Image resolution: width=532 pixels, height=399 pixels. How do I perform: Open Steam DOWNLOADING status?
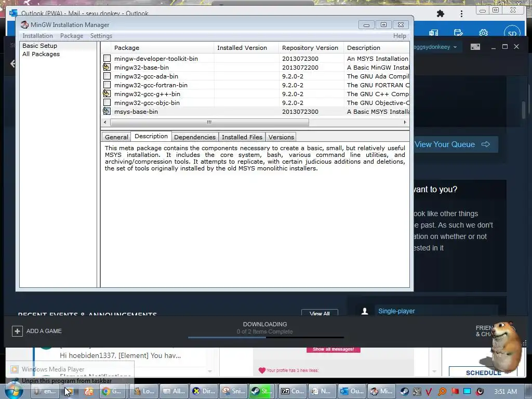265,324
